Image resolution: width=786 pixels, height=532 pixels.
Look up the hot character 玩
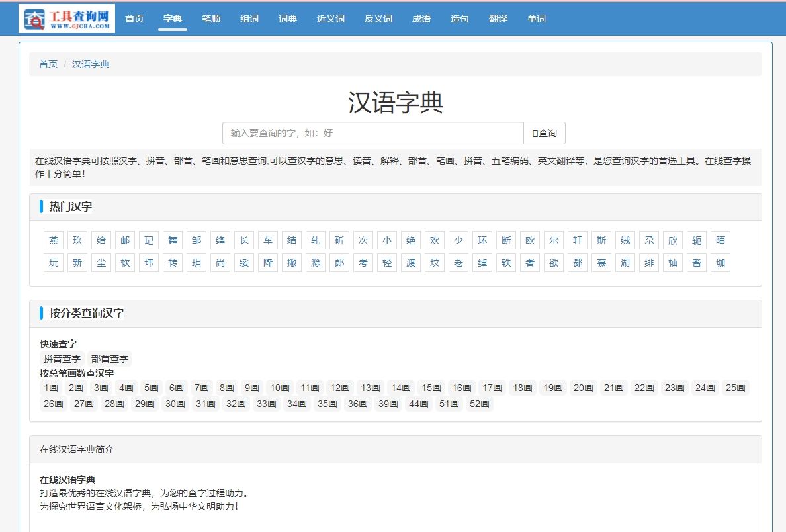[54, 263]
